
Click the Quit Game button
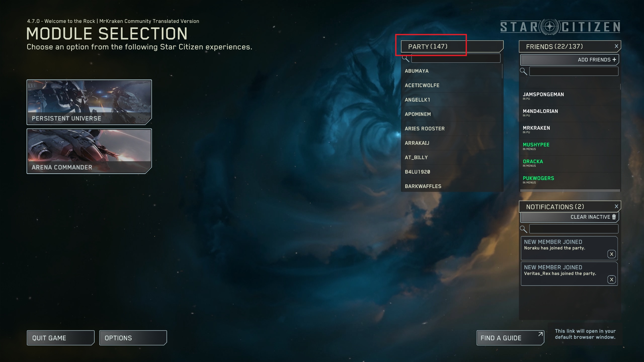pos(61,338)
